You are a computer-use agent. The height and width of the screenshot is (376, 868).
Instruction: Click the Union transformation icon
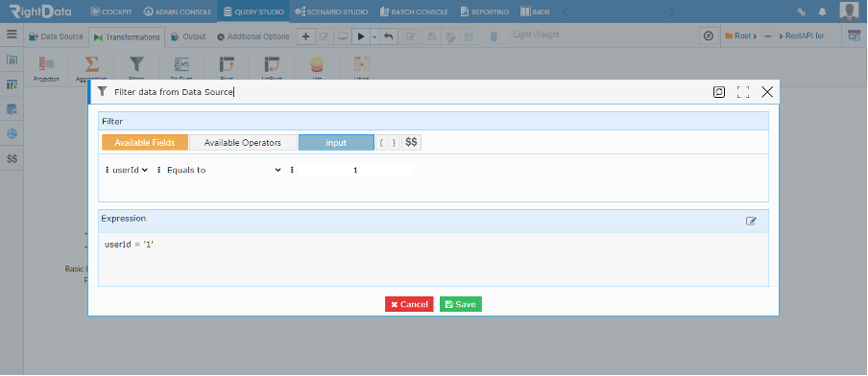[361, 64]
